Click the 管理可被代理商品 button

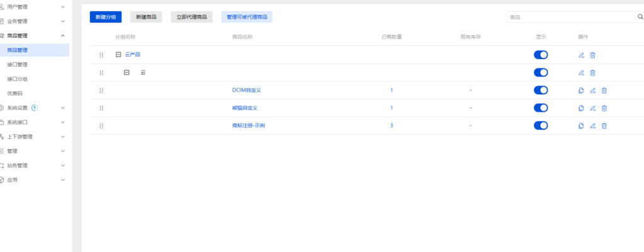[247, 17]
